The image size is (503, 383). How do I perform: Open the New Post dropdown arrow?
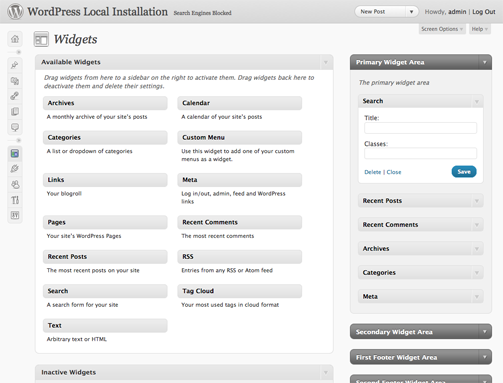click(x=412, y=12)
